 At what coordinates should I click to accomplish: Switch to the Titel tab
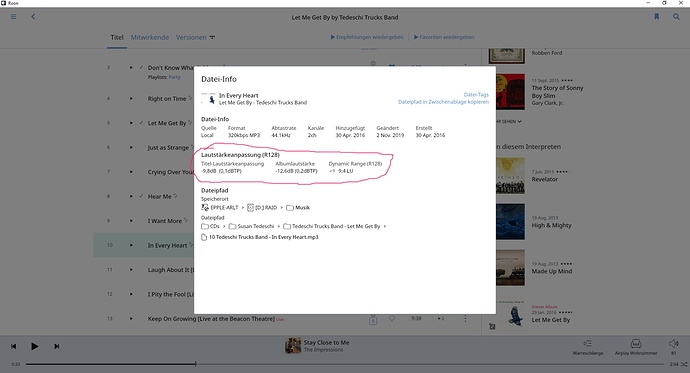pos(117,37)
